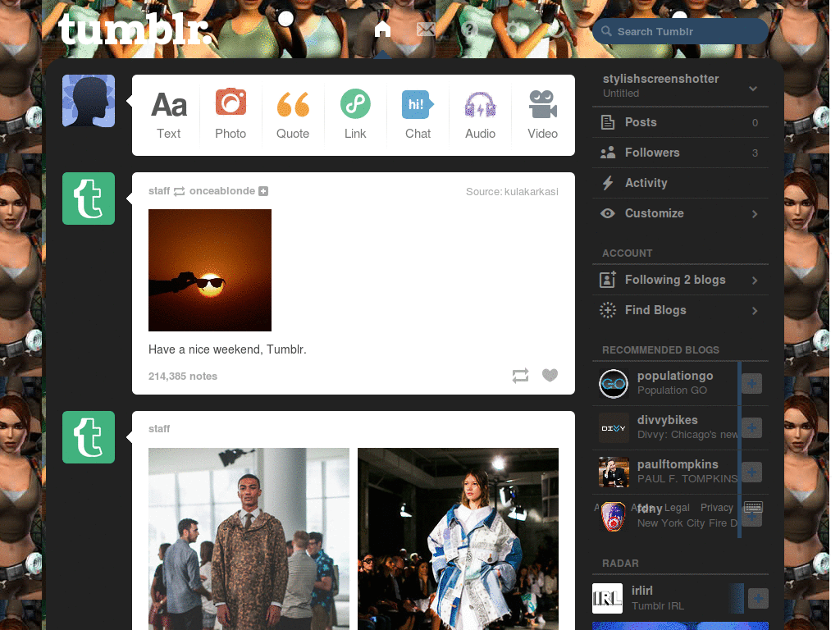Open the staff avatar beside the sunglasses post
The width and height of the screenshot is (840, 630).
(89, 199)
